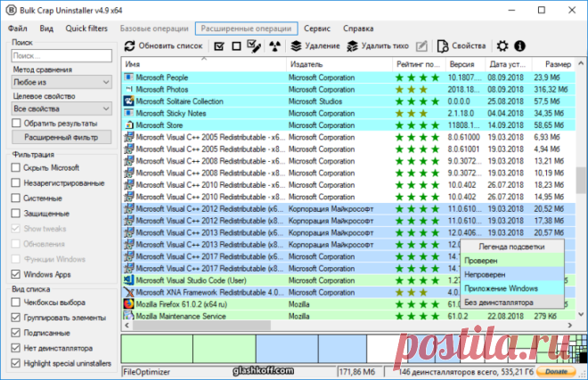Click the vertical scrollbar up arrow
The image size is (588, 380).
tap(581, 63)
